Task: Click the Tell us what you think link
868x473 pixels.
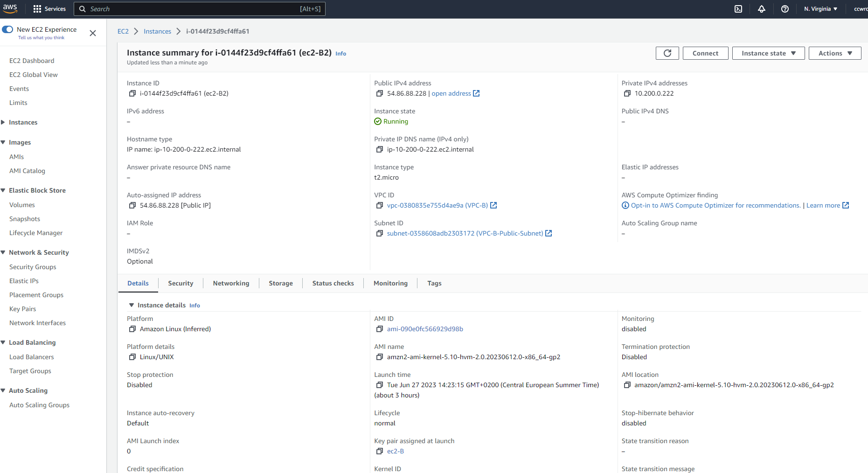Action: (42, 38)
